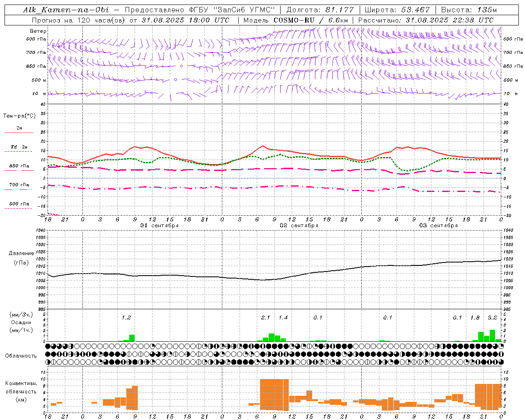Click the precipitation value 3.2
The image size is (525, 420).
click(x=493, y=317)
